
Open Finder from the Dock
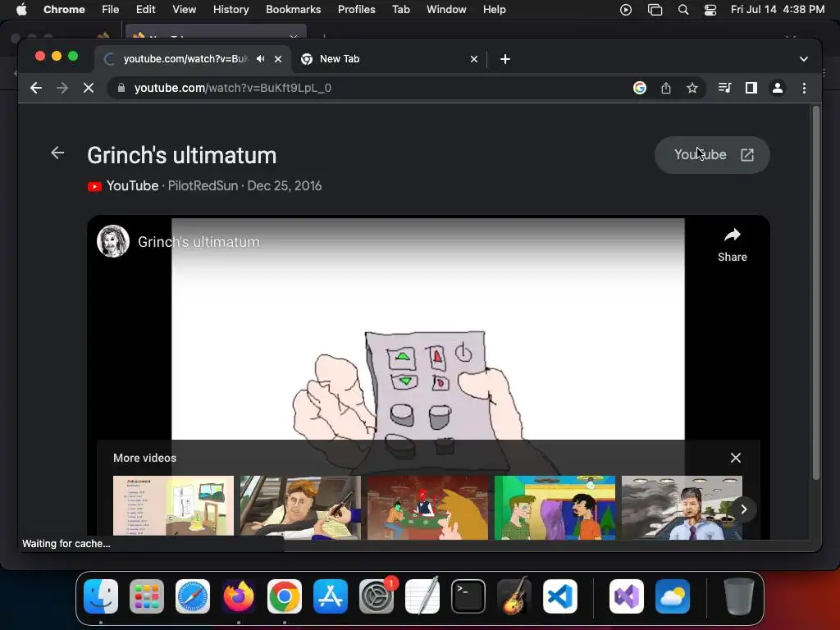coord(101,596)
